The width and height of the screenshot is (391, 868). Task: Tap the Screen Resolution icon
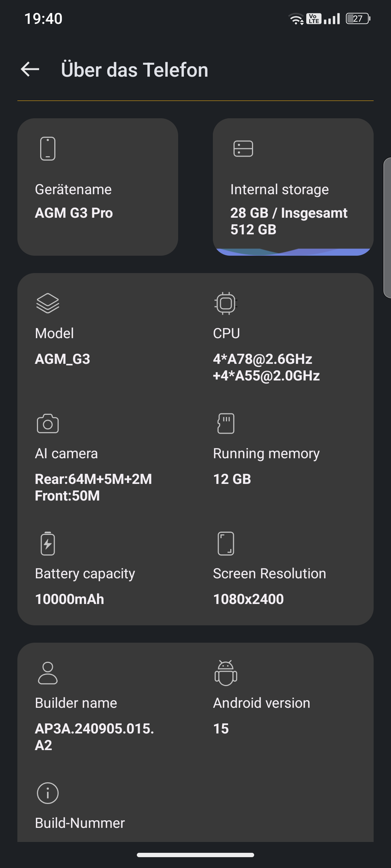(x=226, y=544)
